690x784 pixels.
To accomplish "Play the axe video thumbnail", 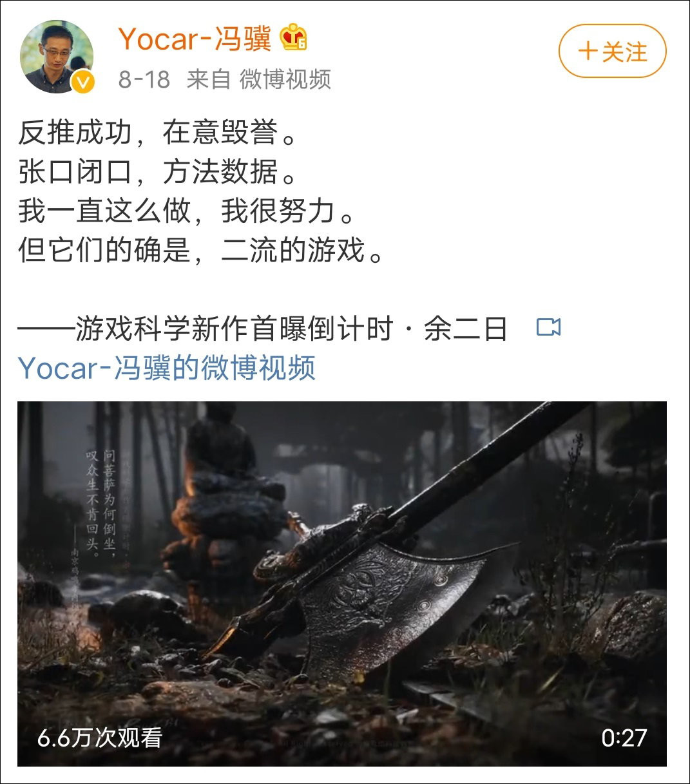I will [342, 584].
